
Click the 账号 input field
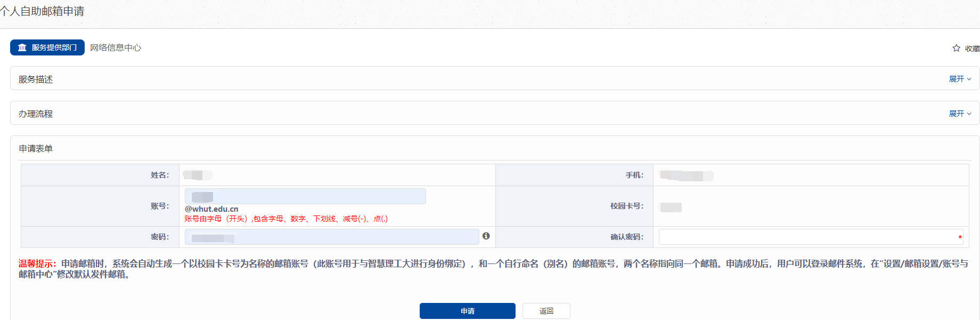[305, 196]
